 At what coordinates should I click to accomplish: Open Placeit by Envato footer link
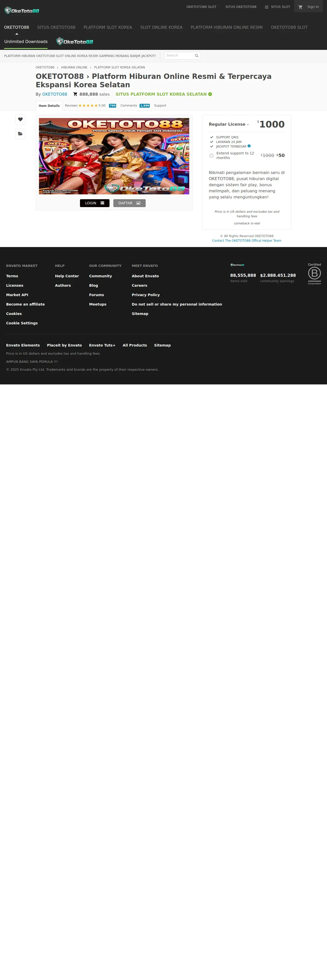[x=64, y=345]
